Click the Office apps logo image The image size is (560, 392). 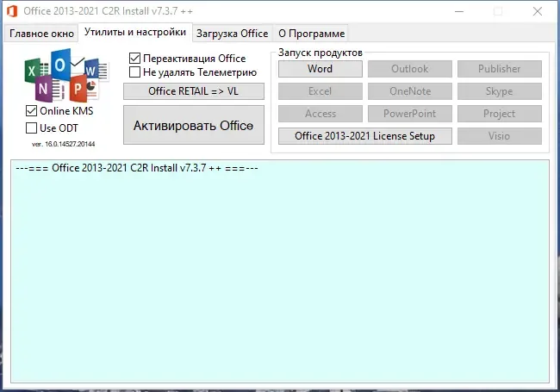coord(66,75)
